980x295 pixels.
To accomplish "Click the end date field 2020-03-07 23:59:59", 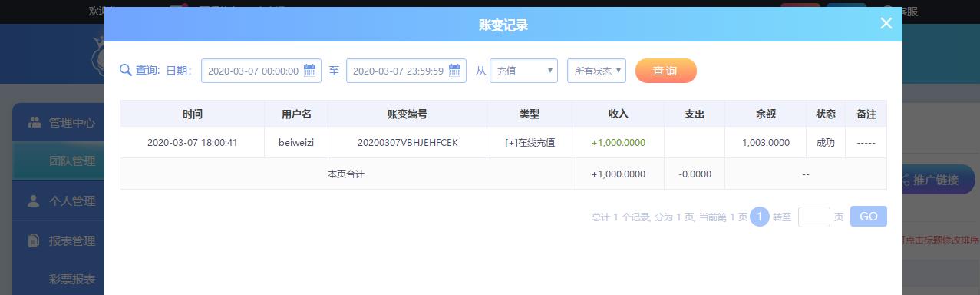I will 406,71.
